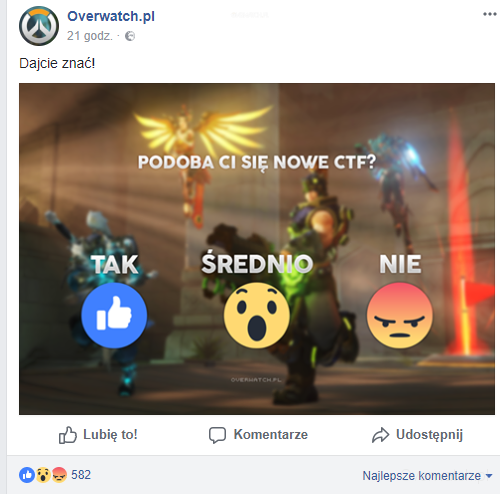Open the Overwatch.pl profile picture
The image size is (500, 494).
click(x=39, y=26)
